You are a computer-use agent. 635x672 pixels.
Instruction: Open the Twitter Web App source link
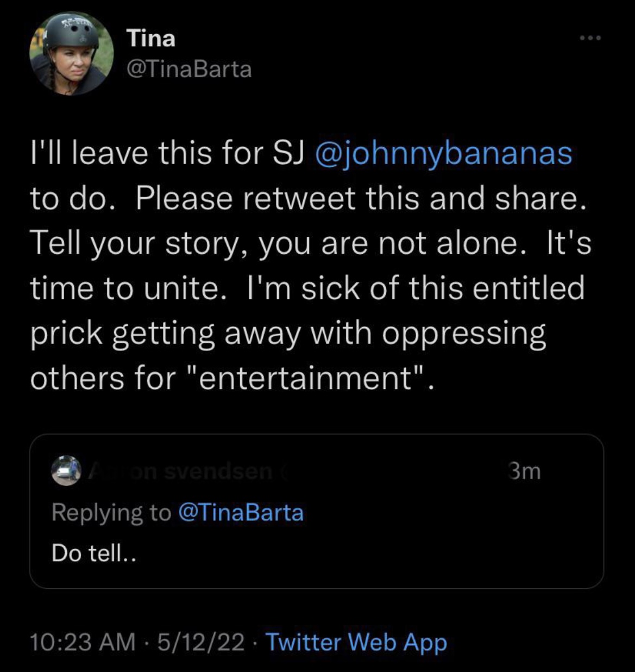[356, 642]
